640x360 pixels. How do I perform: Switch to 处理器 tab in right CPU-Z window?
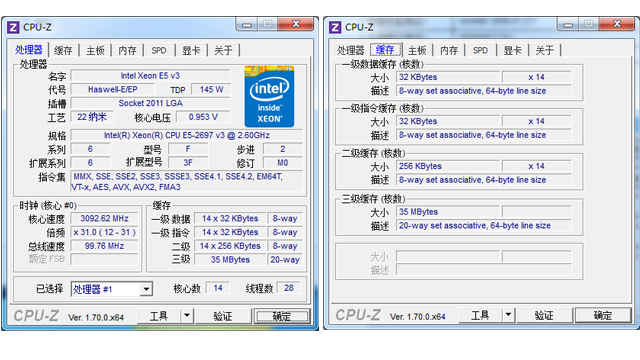[x=351, y=50]
